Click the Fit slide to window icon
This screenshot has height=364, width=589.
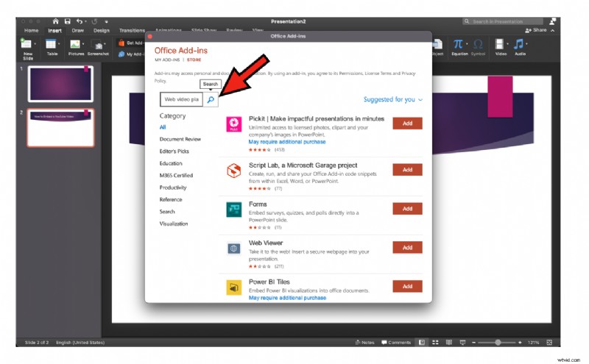coord(549,343)
